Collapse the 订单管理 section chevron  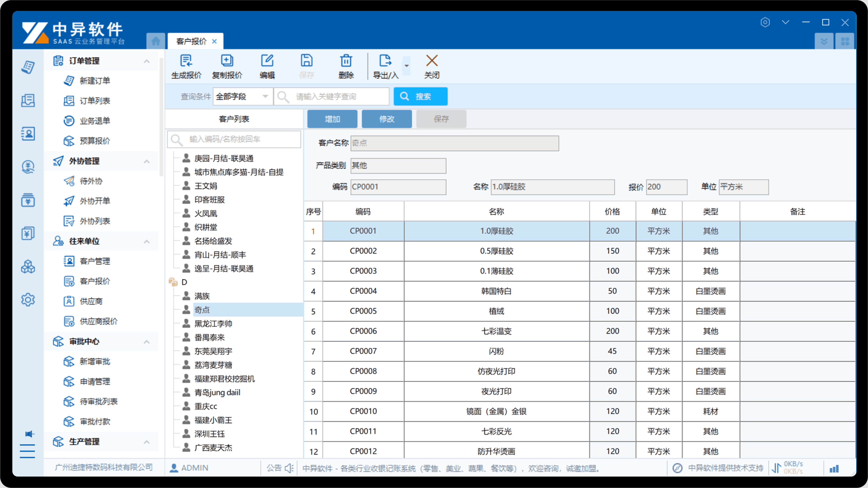point(147,61)
